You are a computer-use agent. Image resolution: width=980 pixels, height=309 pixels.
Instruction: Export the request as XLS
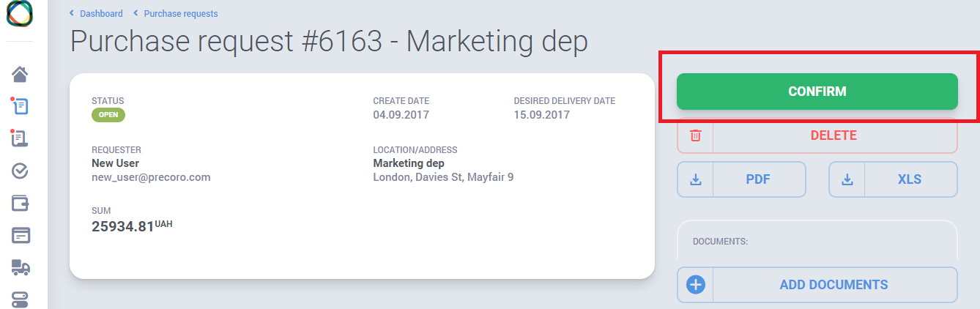(x=893, y=179)
